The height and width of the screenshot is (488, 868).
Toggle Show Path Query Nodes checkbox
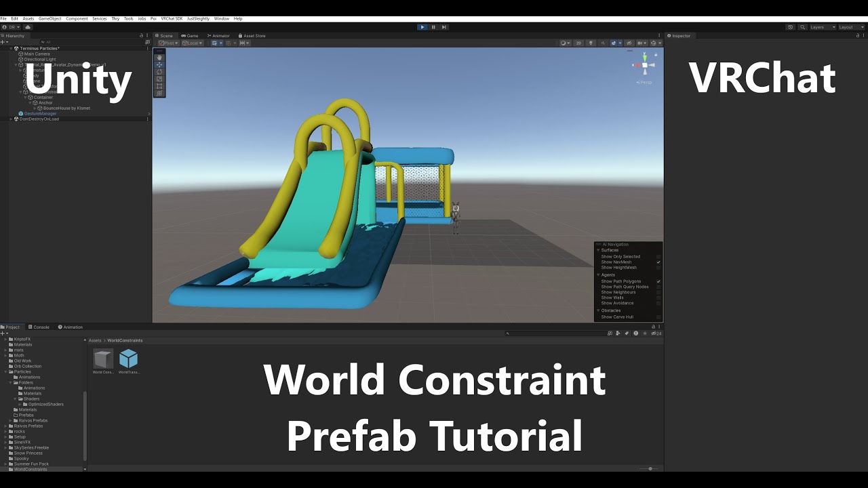point(658,287)
